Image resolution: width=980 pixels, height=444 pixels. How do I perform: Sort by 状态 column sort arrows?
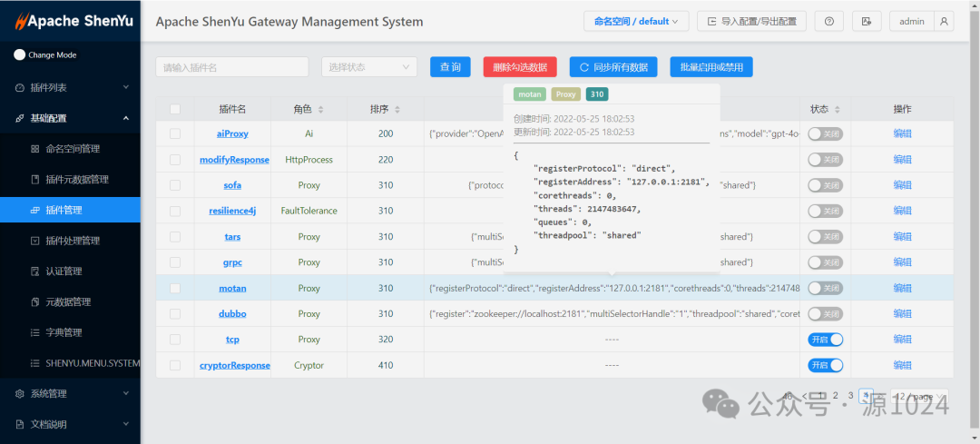(837, 110)
